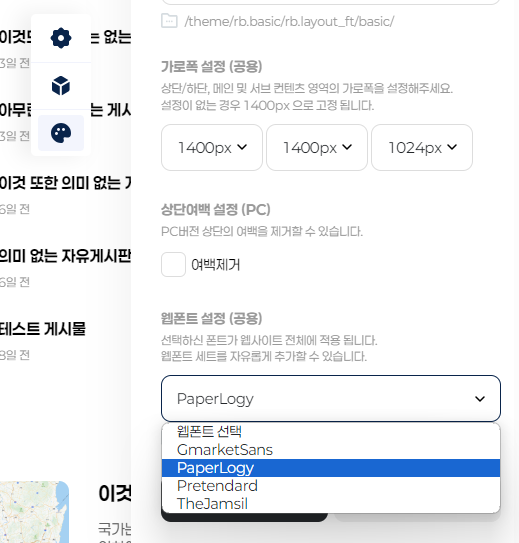Select the palette theme icon

(61, 133)
